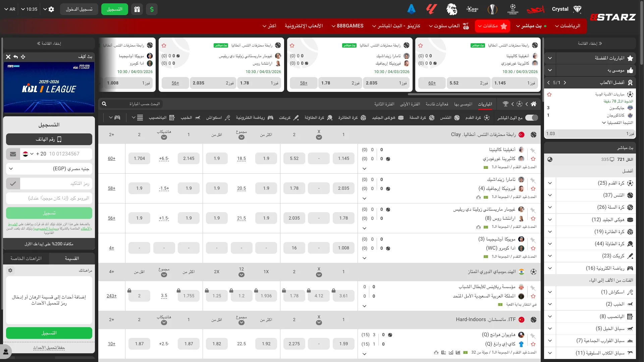
Task: Favorite the هاويوان هوانج match row star
Action: coord(533,344)
